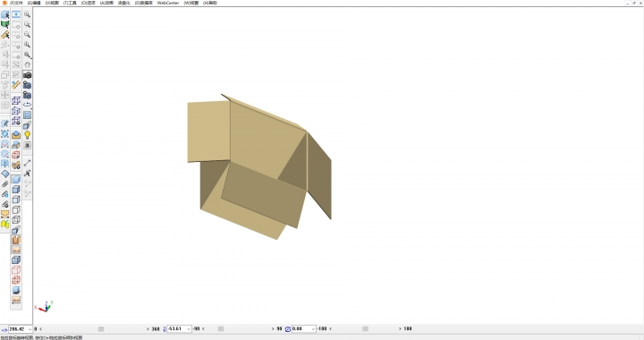This screenshot has width=644, height=340.
Task: Select the zoom in magnifier tool
Action: [27, 15]
